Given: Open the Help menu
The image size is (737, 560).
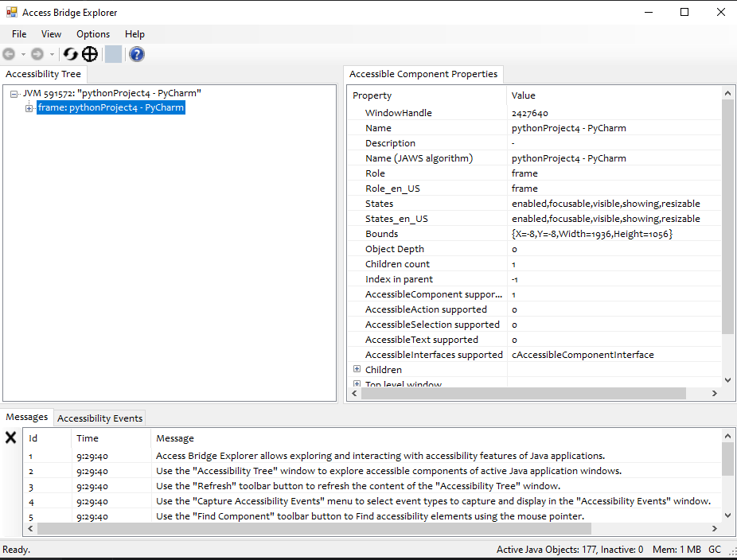Looking at the screenshot, I should (135, 34).
